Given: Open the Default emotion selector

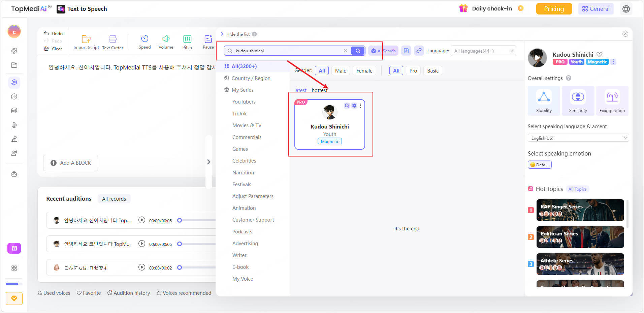Looking at the screenshot, I should pyautogui.click(x=540, y=165).
